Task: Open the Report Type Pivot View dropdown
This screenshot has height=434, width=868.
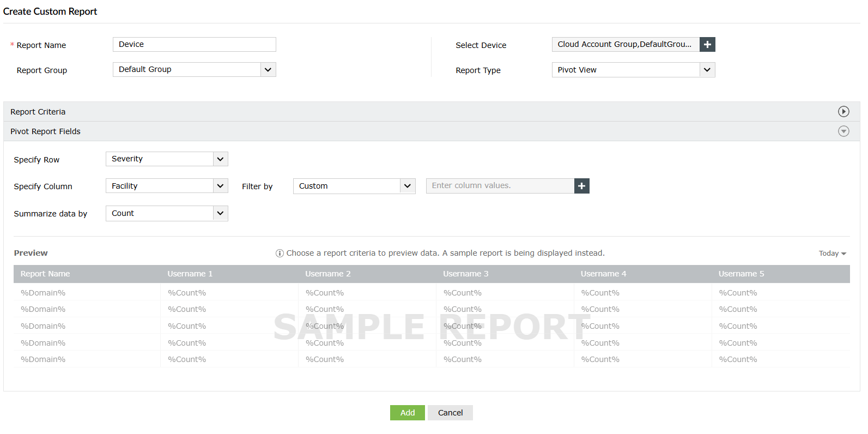Action: (x=633, y=70)
